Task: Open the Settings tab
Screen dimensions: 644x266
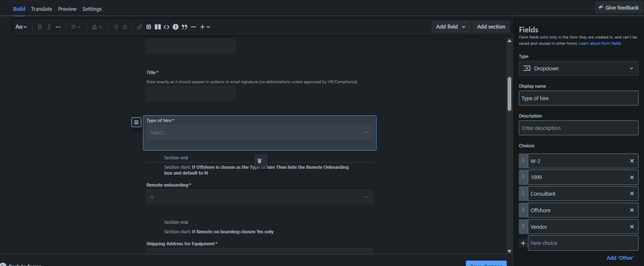Action: point(92,8)
